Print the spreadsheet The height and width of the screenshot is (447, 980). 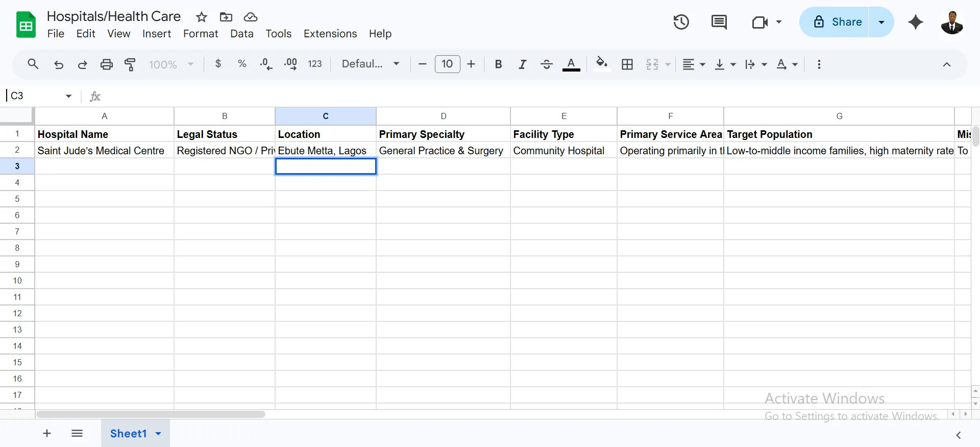tap(106, 64)
